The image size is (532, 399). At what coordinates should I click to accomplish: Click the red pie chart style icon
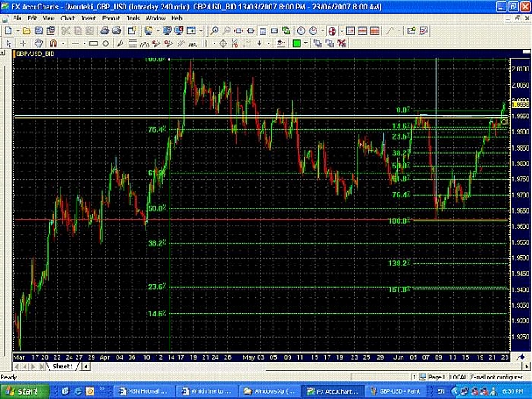click(x=332, y=31)
